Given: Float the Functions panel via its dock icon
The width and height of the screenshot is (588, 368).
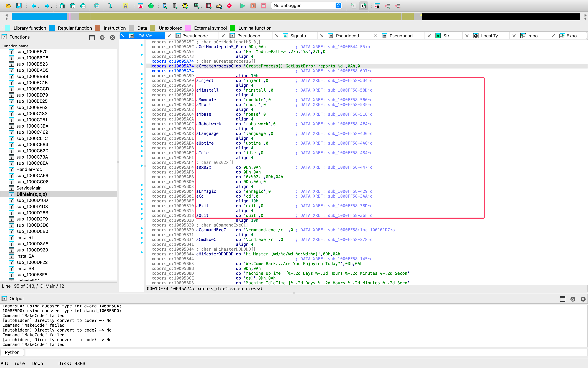Looking at the screenshot, I should (x=102, y=38).
